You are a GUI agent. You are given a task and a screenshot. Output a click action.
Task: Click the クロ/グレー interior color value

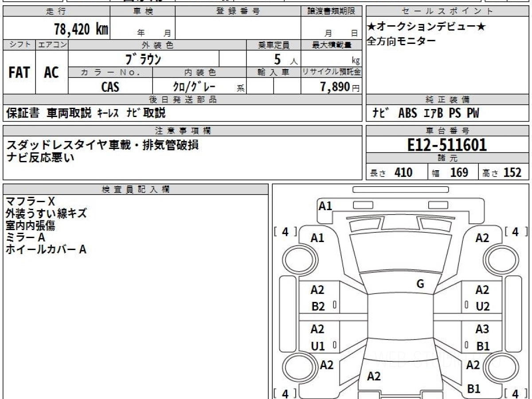(x=194, y=86)
